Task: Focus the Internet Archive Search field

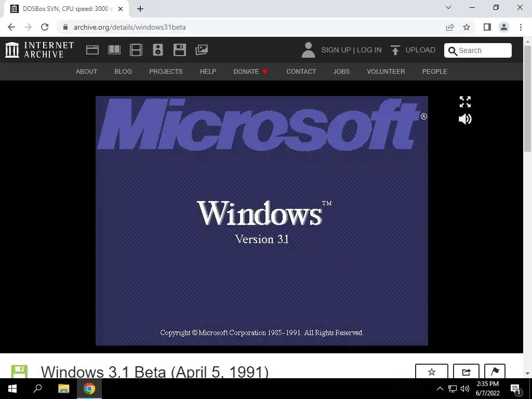Action: coord(478,50)
